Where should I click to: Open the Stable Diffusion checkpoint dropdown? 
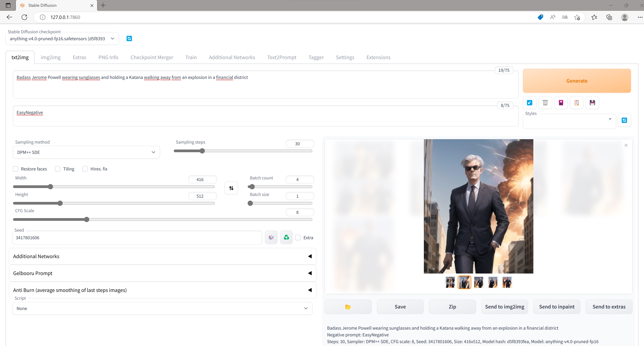coord(62,39)
